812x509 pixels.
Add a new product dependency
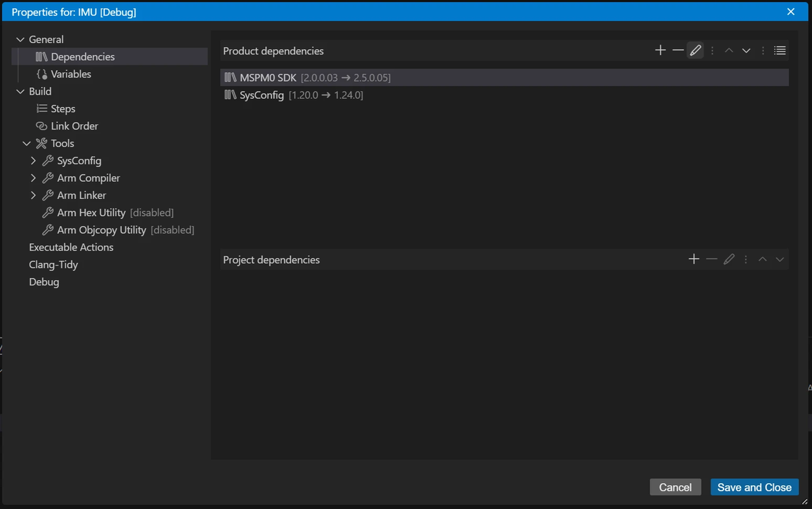[660, 50]
